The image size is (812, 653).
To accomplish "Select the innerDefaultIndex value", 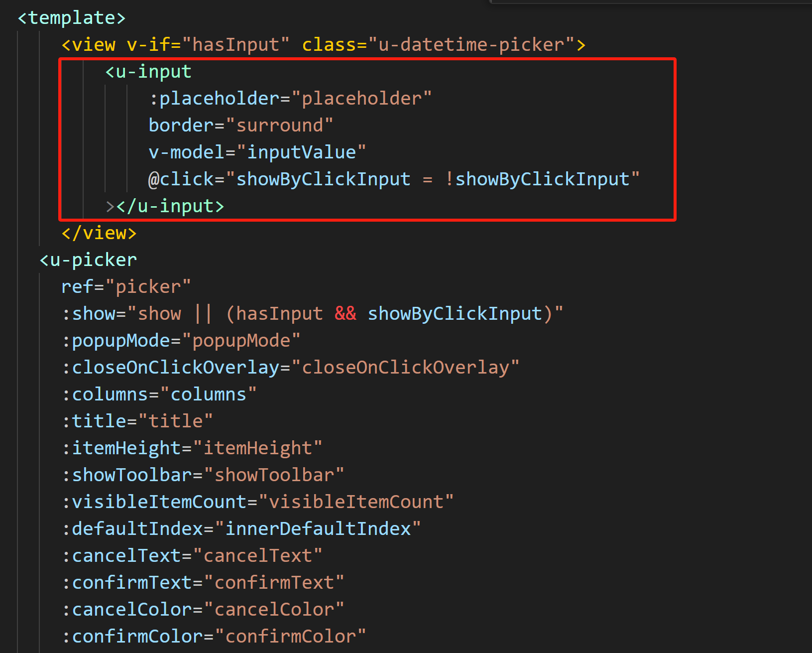I will tap(321, 528).
